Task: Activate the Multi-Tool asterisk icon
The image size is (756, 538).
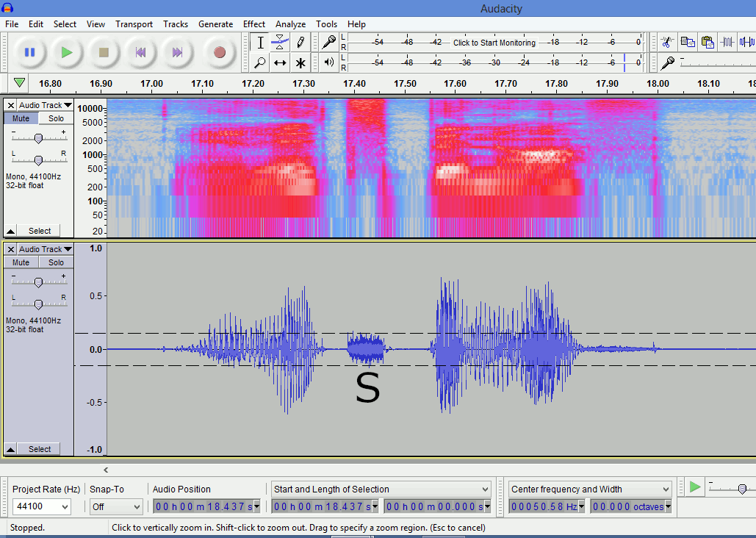Action: pos(300,63)
